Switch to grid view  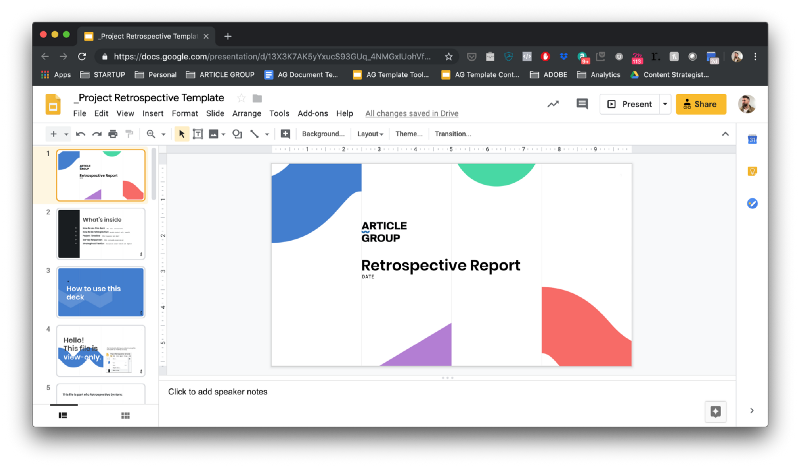point(126,415)
